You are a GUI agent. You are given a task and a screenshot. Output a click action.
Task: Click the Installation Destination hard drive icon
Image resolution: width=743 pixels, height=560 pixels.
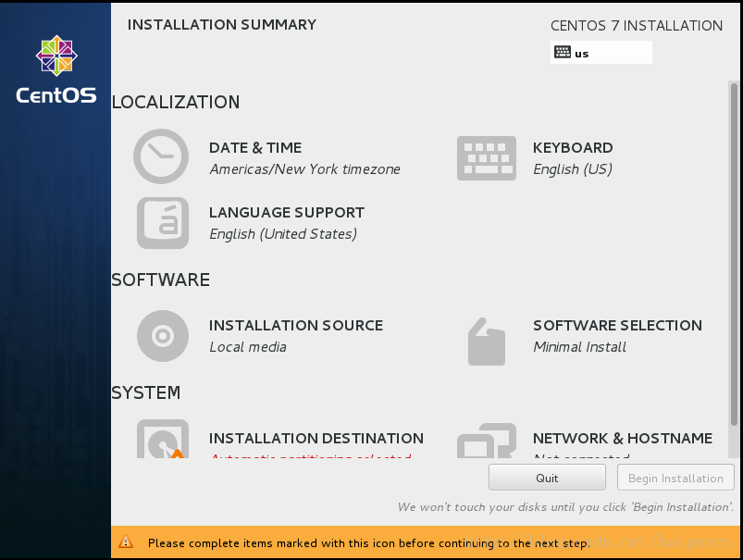point(163,440)
